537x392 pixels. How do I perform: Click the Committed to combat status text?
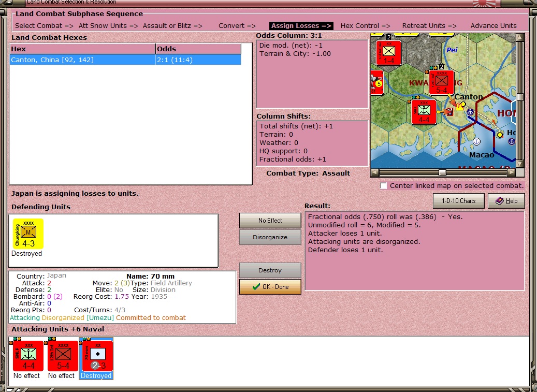click(151, 318)
